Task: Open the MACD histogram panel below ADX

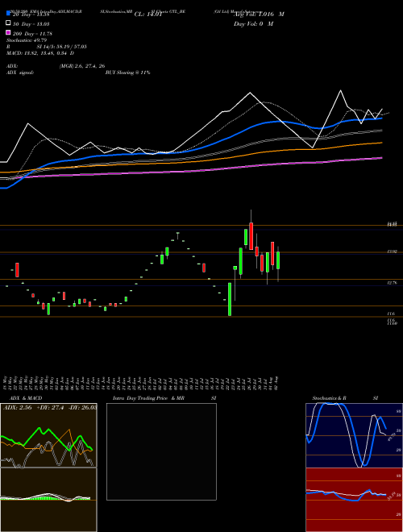Action: tap(48, 500)
